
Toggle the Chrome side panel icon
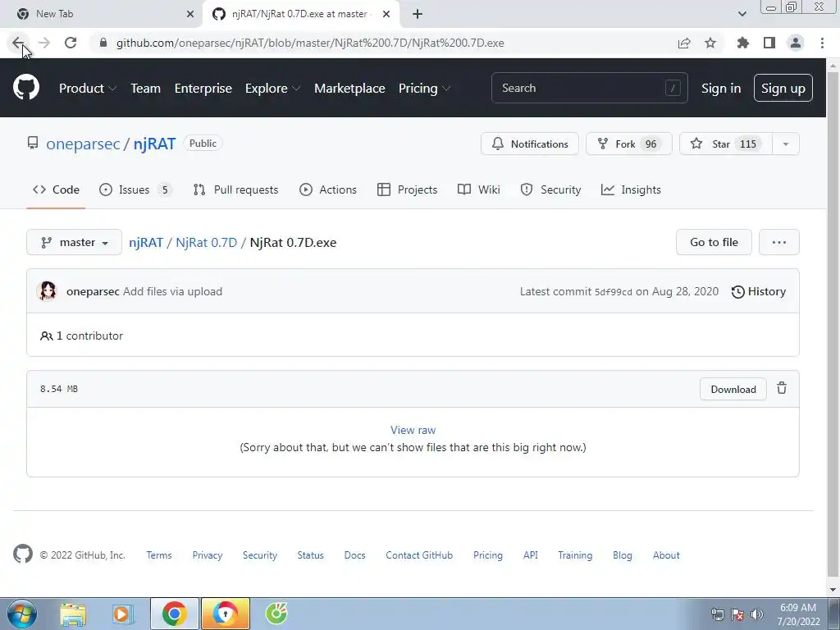[769, 43]
